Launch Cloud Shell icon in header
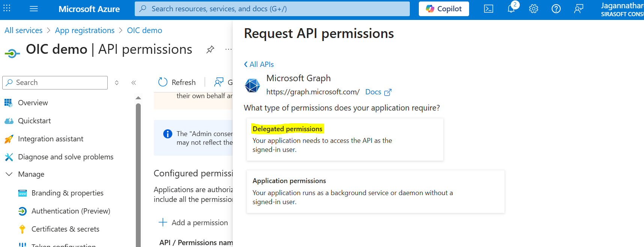The width and height of the screenshot is (644, 247). (x=489, y=9)
